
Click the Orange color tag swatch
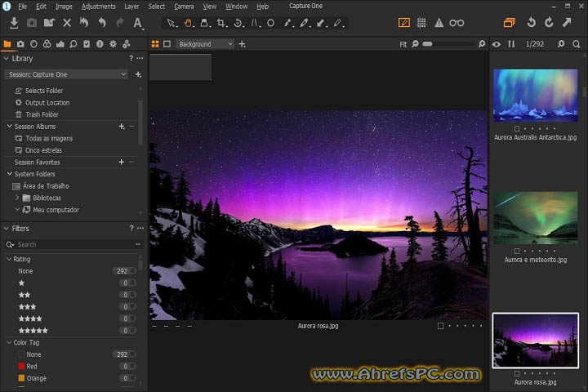21,378
